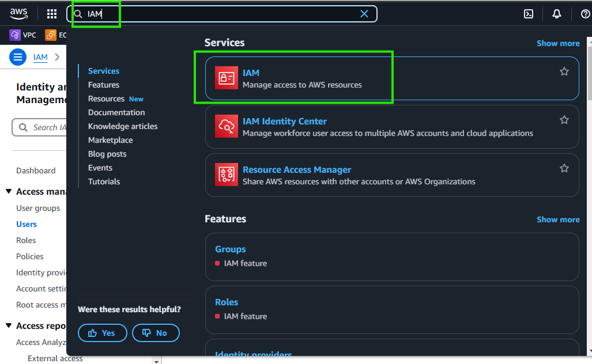Click the IAM breadcrumb link
The image size is (592, 364).
coord(40,58)
